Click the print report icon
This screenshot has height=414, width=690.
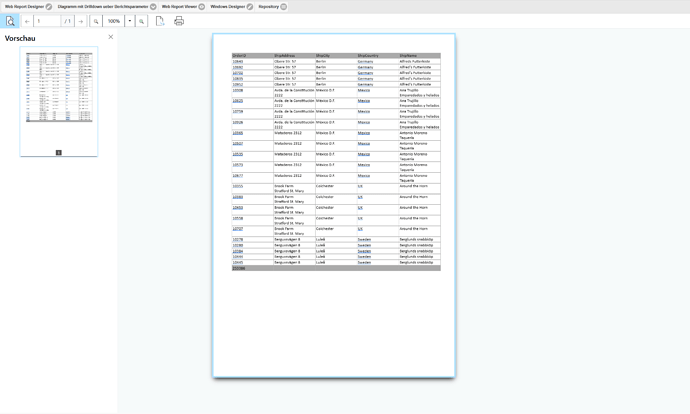coord(179,21)
